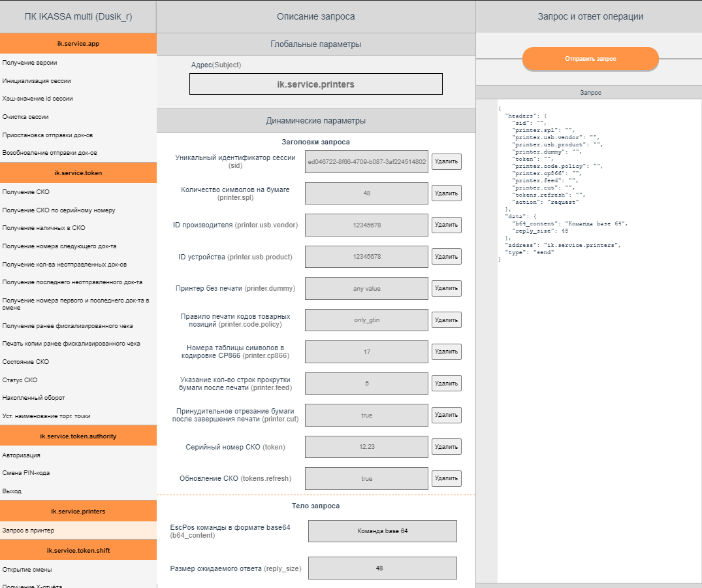Open "Авторизация" under token.authority

22,455
